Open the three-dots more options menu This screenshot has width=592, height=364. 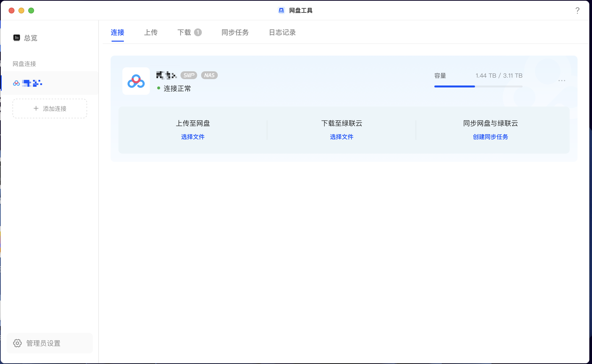pos(562,81)
